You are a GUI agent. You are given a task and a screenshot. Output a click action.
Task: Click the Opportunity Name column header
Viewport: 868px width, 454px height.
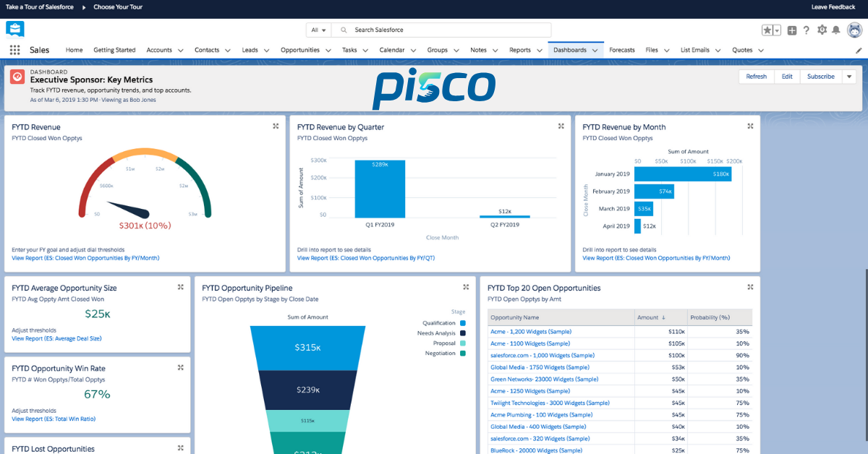pyautogui.click(x=561, y=317)
